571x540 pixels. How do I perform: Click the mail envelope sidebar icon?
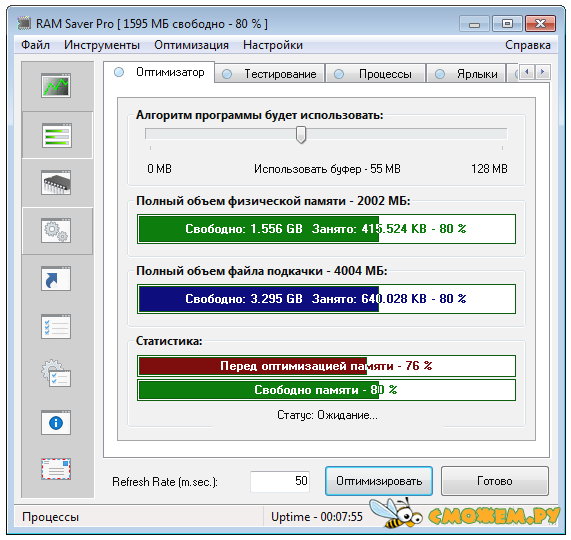[56, 469]
